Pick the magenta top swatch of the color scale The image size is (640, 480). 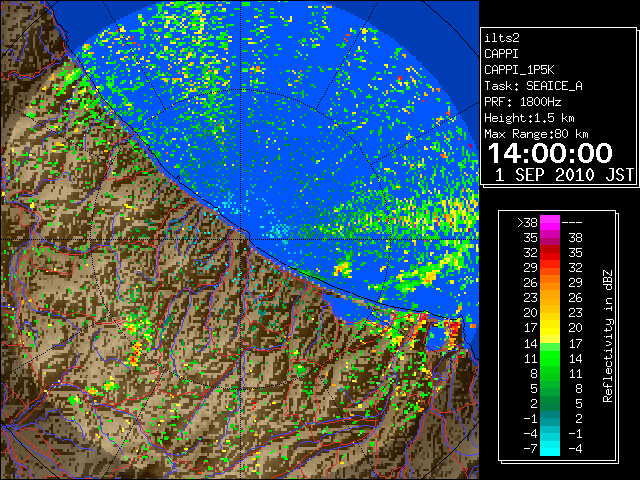(x=550, y=222)
